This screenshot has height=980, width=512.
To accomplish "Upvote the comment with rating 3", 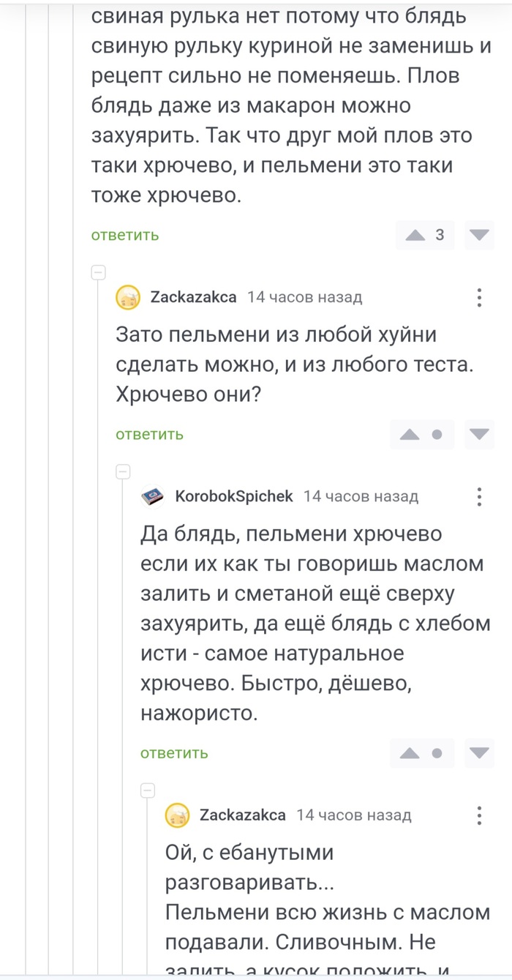I will coord(415,235).
